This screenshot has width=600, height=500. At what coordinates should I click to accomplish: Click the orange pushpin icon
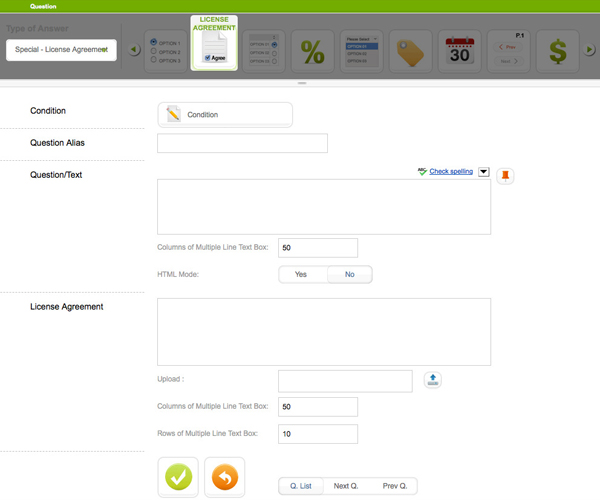point(505,176)
